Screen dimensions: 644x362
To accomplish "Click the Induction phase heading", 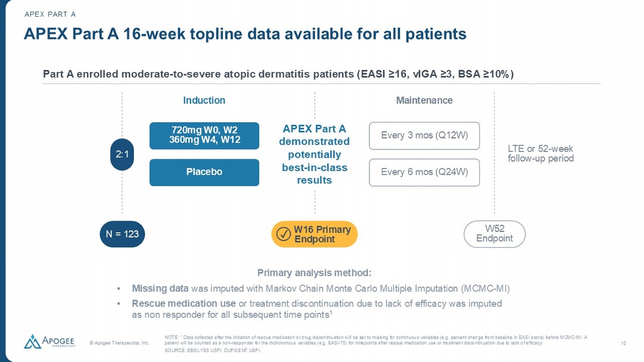I will pyautogui.click(x=204, y=100).
